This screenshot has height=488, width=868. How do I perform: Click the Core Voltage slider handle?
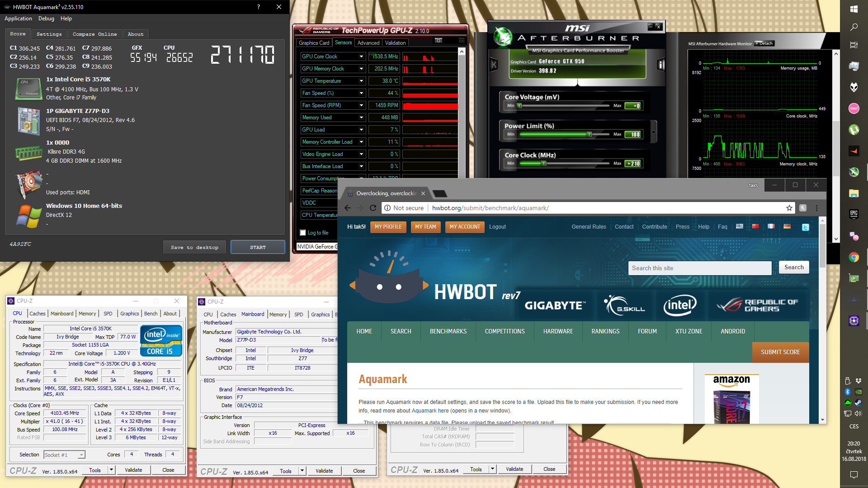[x=519, y=106]
